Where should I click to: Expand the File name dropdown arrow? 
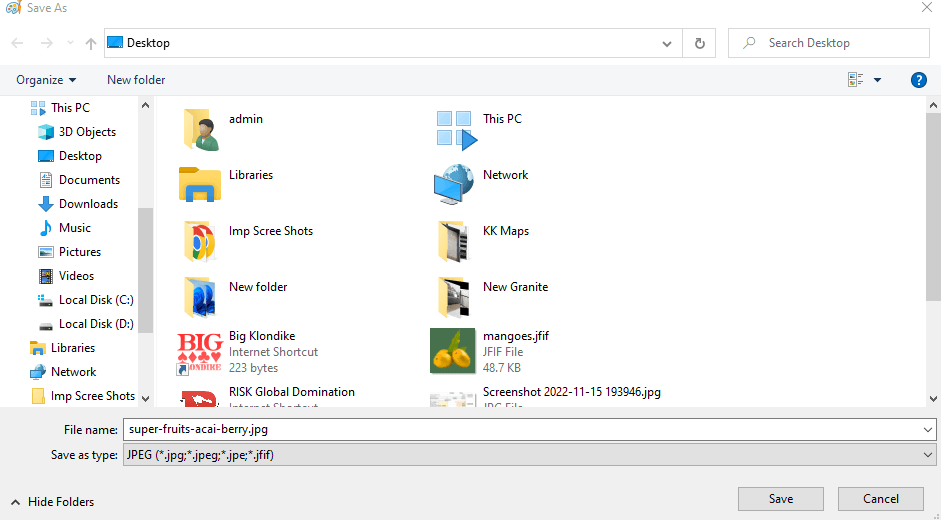pos(927,429)
